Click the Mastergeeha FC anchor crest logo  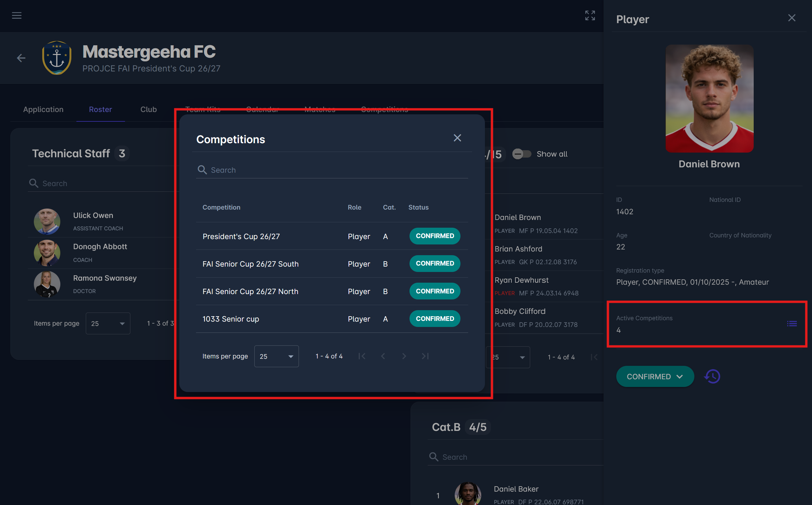(57, 58)
